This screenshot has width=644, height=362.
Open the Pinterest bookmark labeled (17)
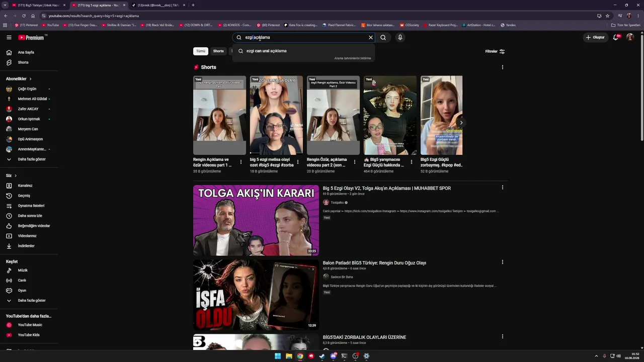(26, 25)
